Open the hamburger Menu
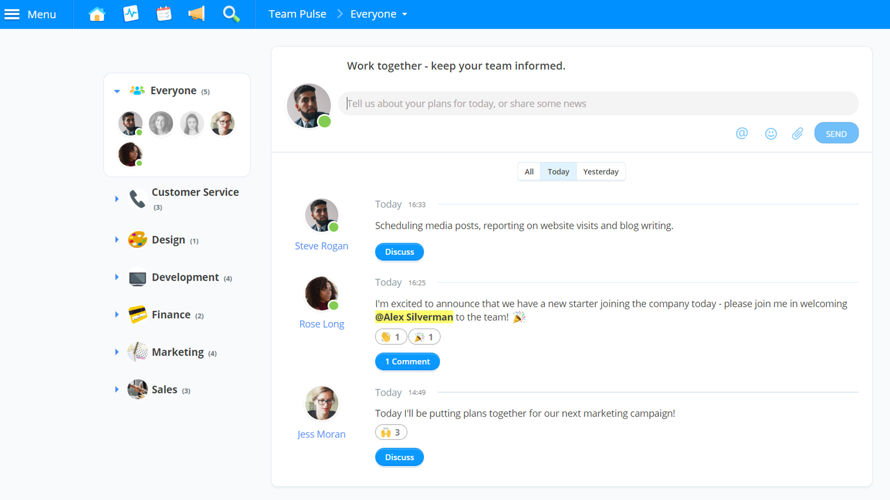 coord(30,14)
